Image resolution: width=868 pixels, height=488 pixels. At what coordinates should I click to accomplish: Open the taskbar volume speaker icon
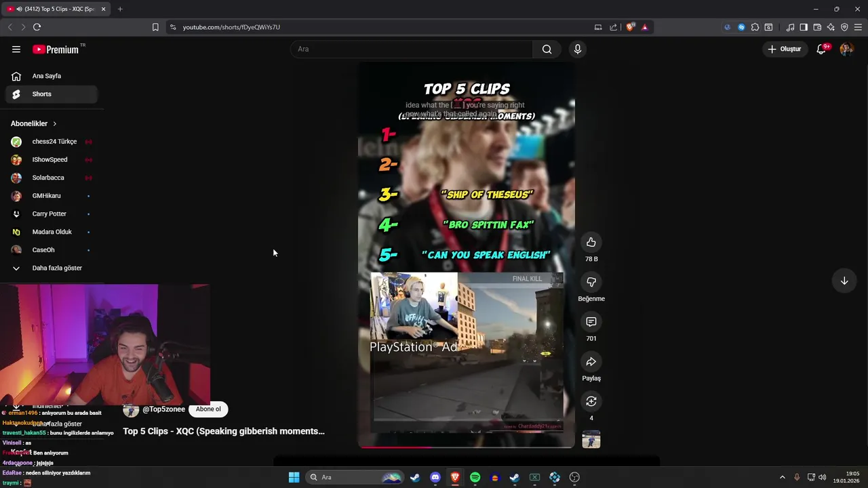823,477
